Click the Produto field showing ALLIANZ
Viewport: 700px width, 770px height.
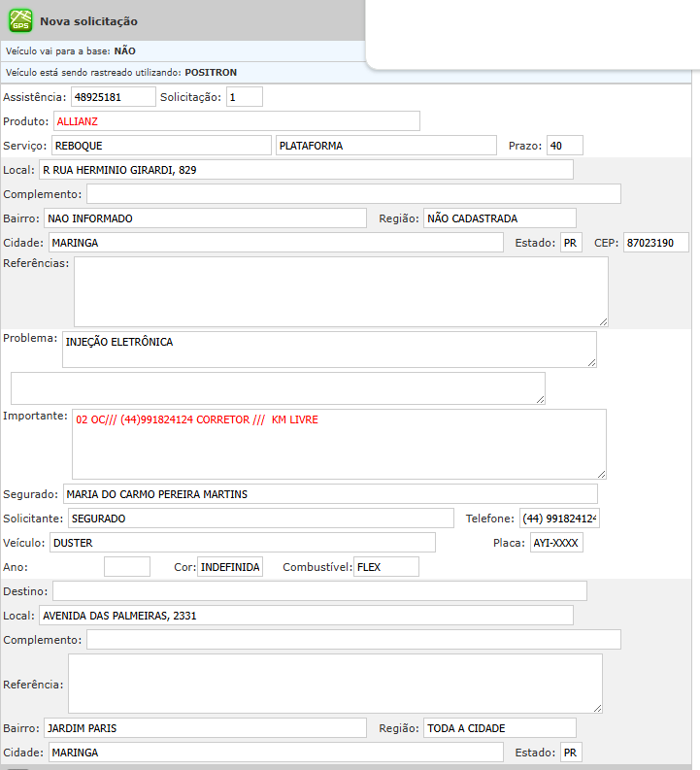point(236,121)
